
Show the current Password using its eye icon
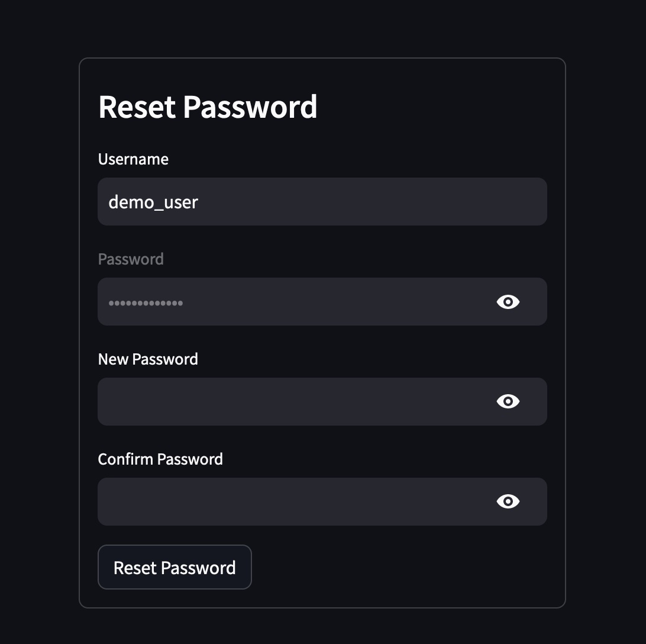tap(508, 302)
